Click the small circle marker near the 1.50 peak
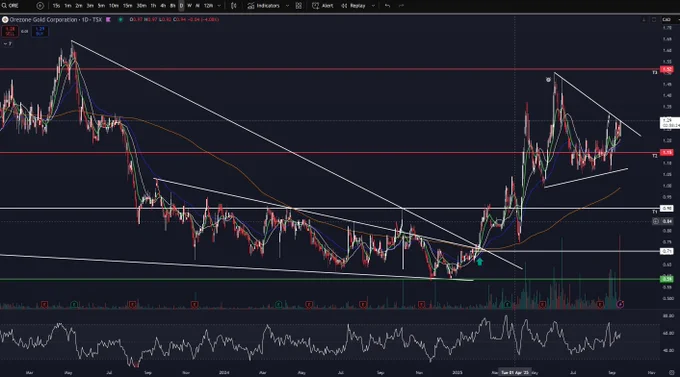This screenshot has width=680, height=377. (548, 80)
